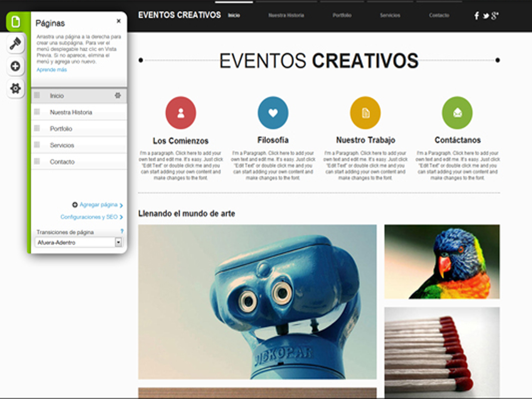
Task: Open the Afuera-Adentro transition dropdown
Action: 79,242
